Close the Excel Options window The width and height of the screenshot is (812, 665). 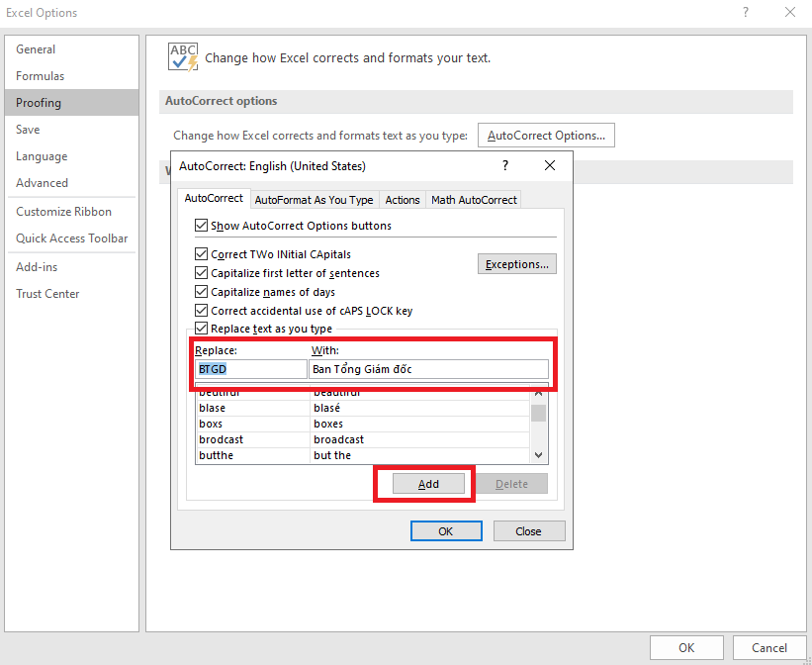[790, 12]
